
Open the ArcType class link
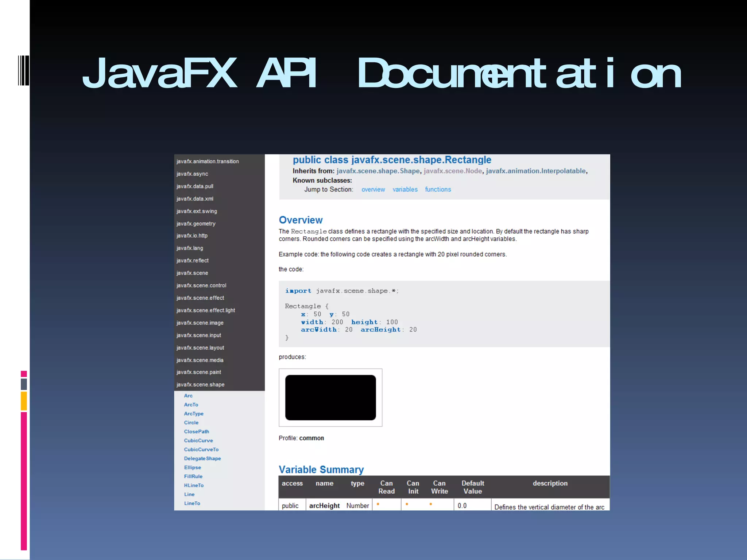tap(194, 413)
